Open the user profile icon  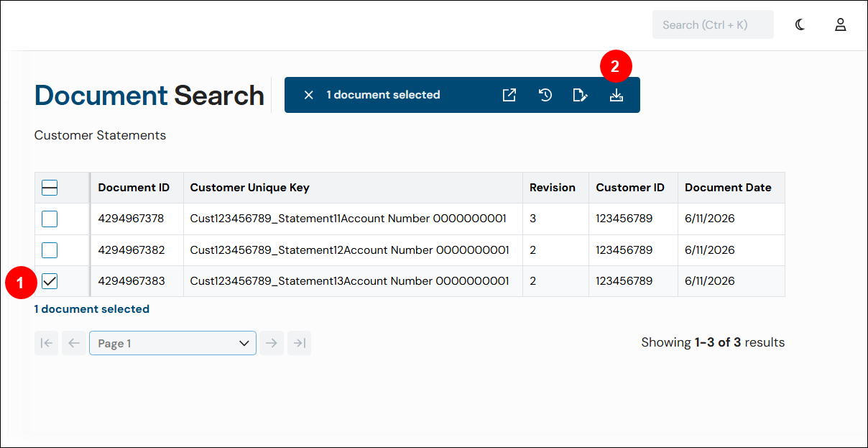pyautogui.click(x=841, y=24)
